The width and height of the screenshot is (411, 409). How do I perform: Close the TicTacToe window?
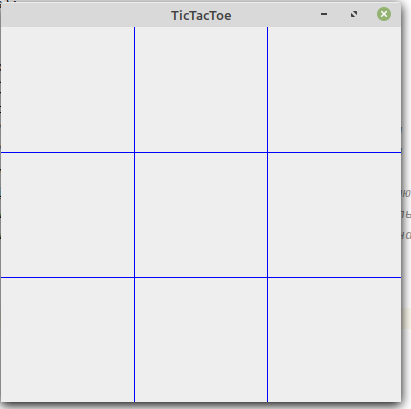click(x=384, y=14)
